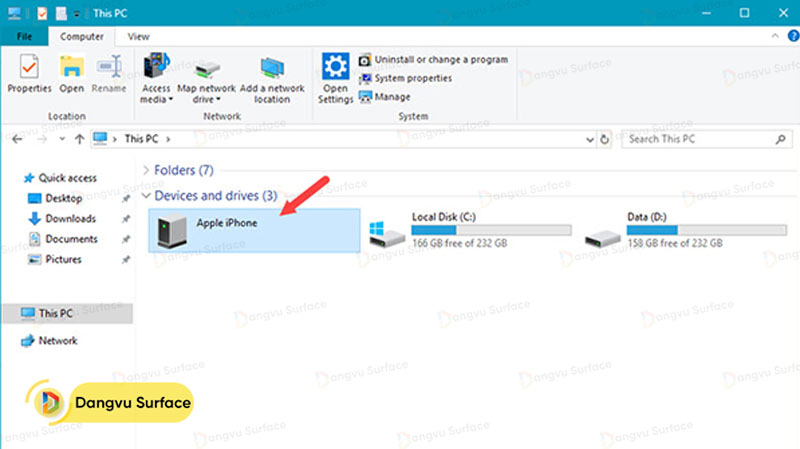Click pin icon next to Downloads
Image resolution: width=800 pixels, height=449 pixels.
(x=126, y=219)
